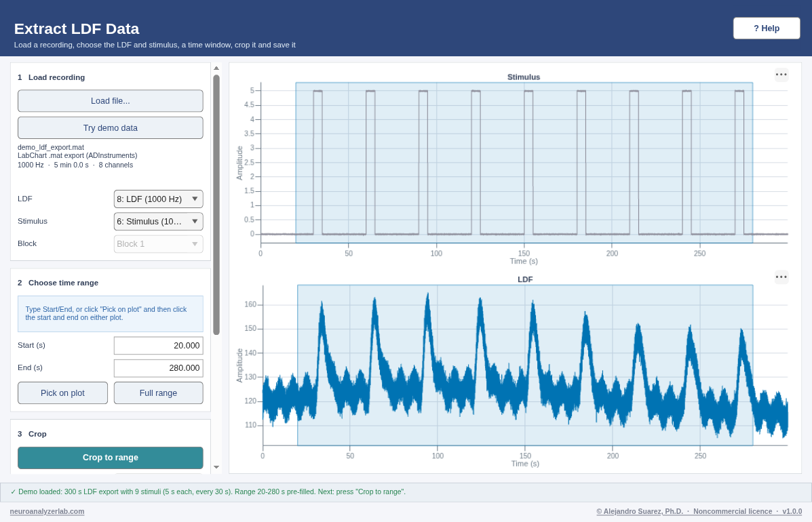Click the Stimulus plot title

coord(524,77)
